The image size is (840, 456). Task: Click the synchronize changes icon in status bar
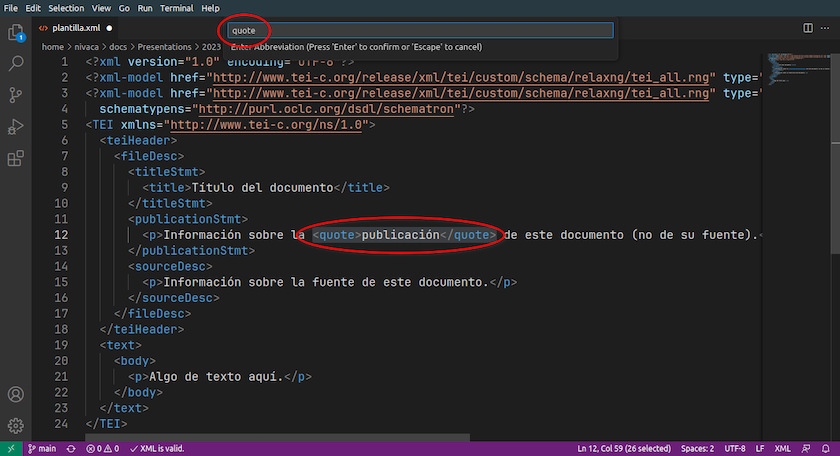click(72, 448)
